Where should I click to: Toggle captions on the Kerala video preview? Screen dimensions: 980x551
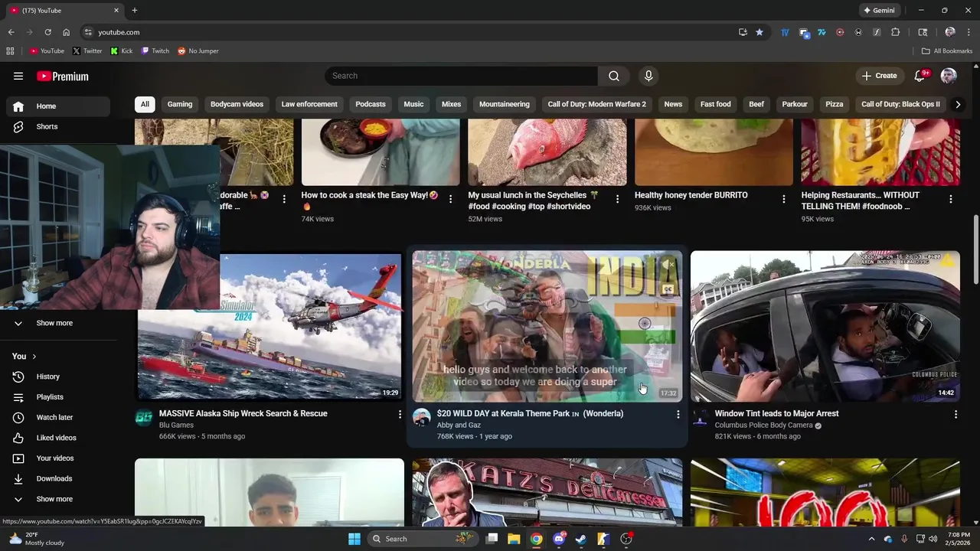click(668, 289)
